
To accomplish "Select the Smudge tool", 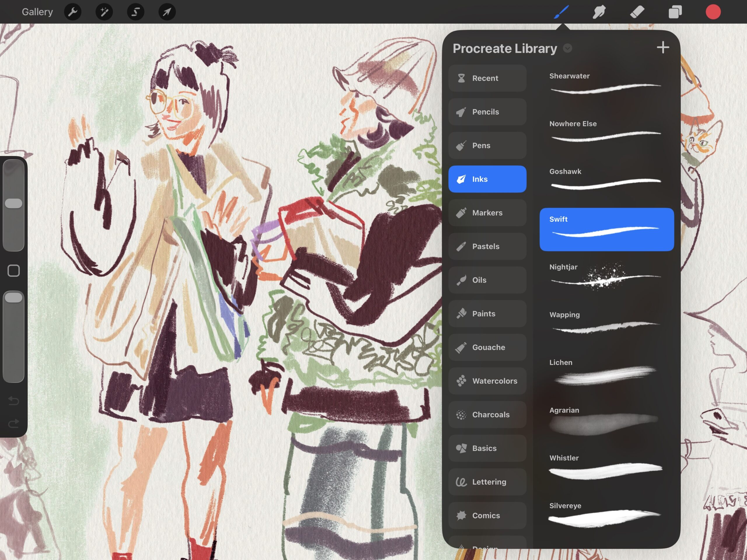I will pos(599,12).
